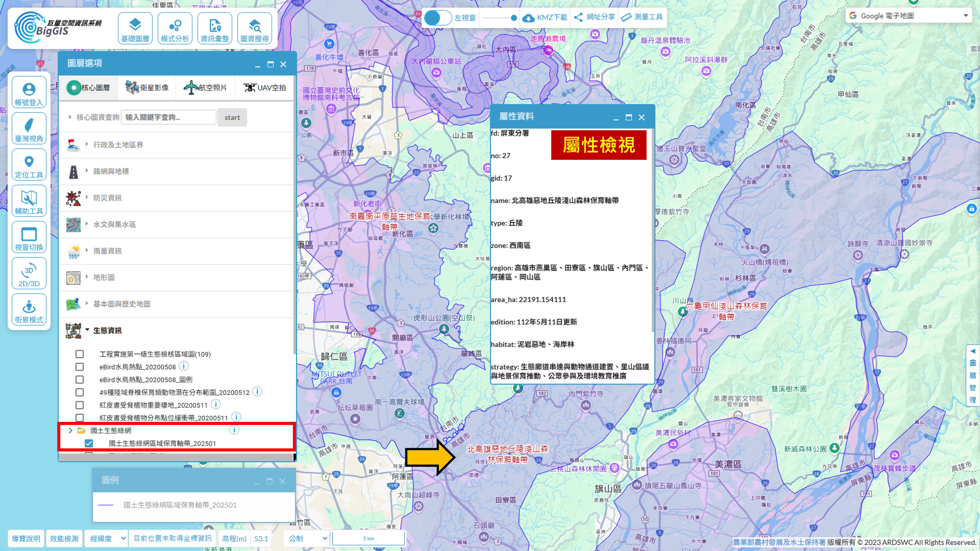Click the 屬性資料 panel scrollbar
Screen dimensions: 980x551
(x=653, y=230)
